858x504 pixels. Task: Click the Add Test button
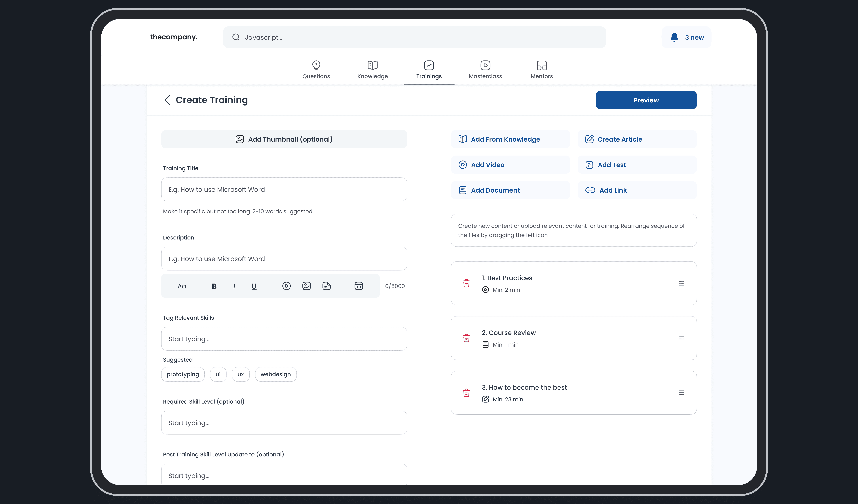click(637, 165)
